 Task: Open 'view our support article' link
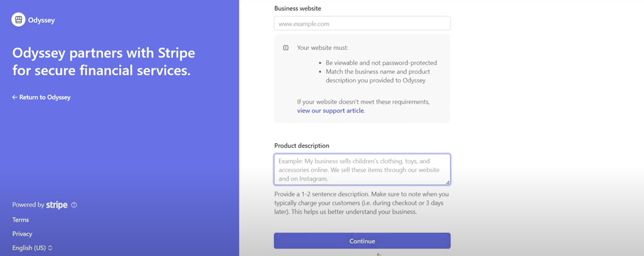click(x=330, y=111)
